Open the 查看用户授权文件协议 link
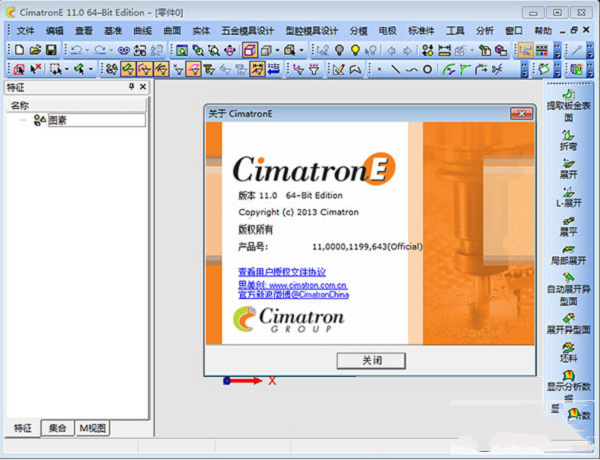Screen dimensions: 600x460 click(282, 272)
